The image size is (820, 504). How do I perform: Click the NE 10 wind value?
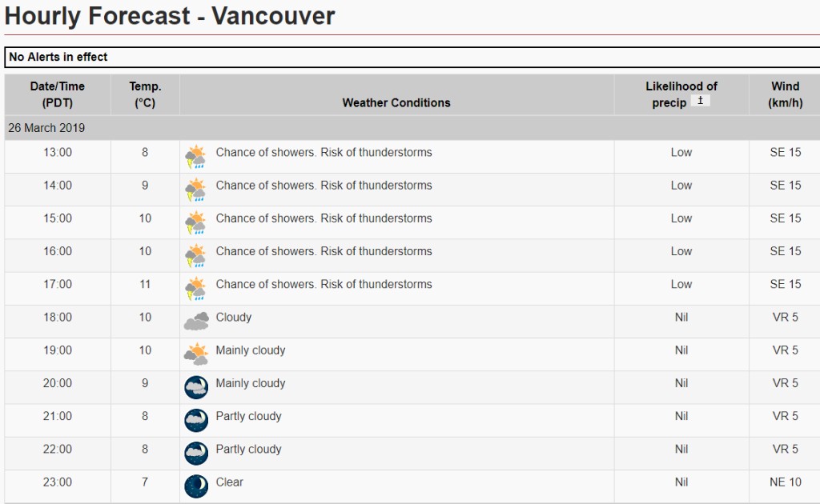click(x=785, y=482)
